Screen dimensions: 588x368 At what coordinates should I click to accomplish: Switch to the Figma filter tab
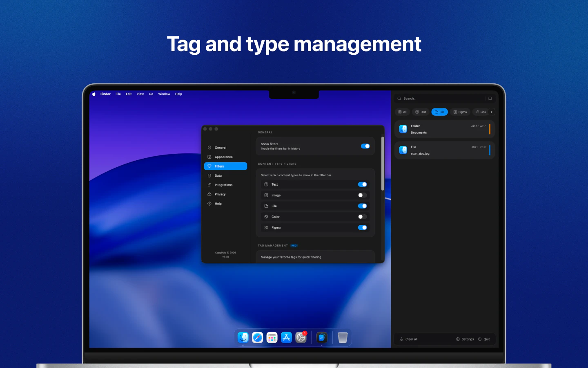pyautogui.click(x=460, y=112)
